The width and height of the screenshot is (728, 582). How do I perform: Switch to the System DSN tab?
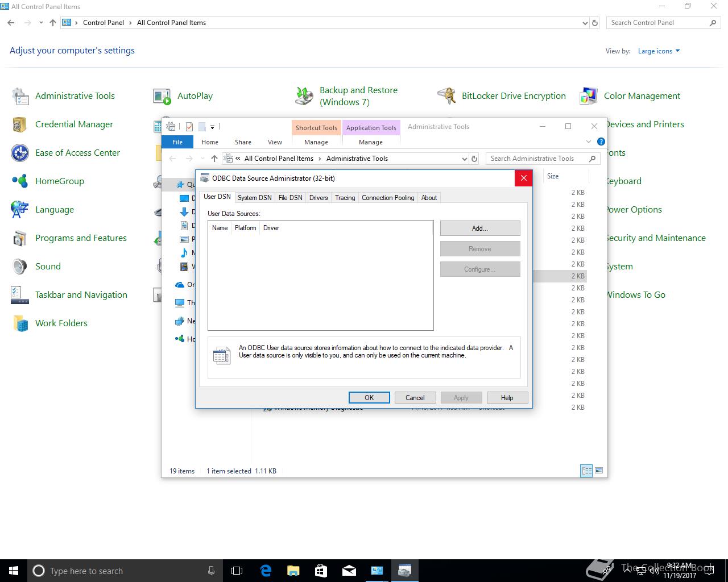tap(254, 198)
